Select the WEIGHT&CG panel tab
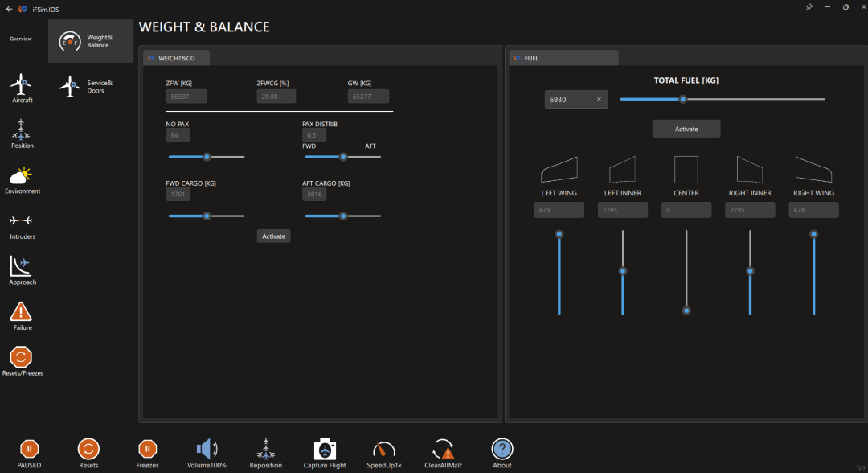868x473 pixels. (177, 58)
